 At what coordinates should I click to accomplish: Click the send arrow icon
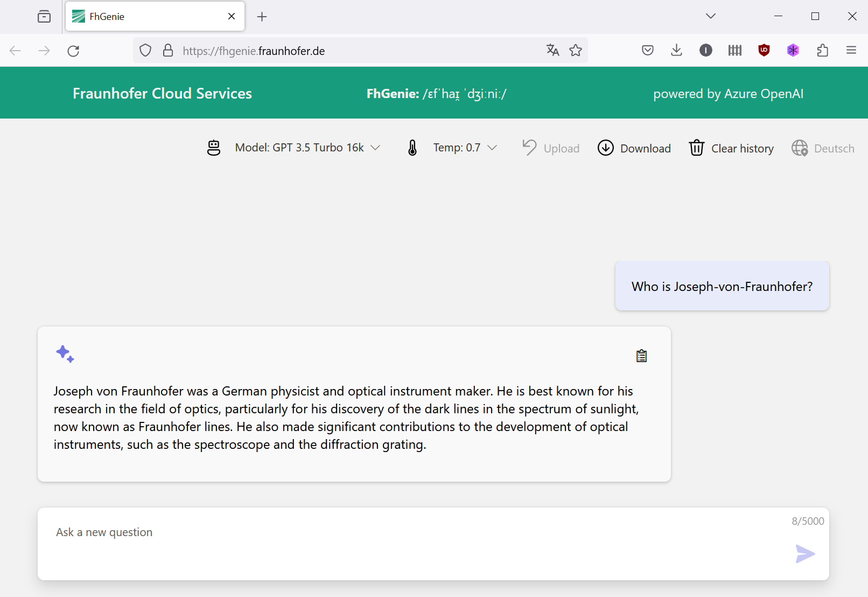pos(805,554)
